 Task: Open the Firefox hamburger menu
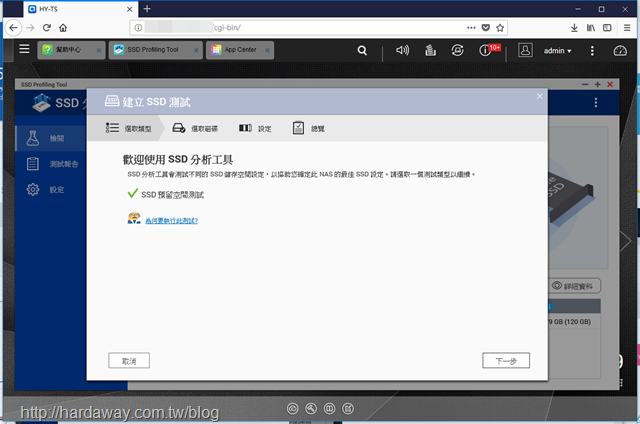(x=627, y=28)
